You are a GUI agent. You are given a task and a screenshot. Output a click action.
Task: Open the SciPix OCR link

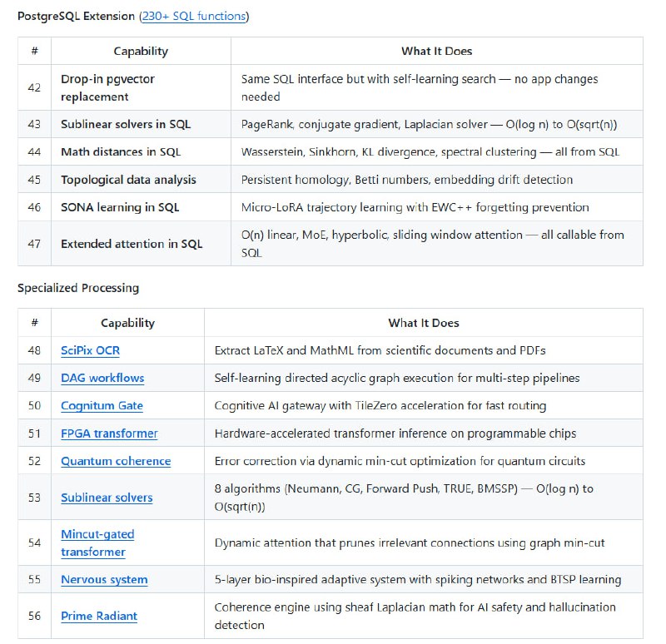(x=90, y=350)
